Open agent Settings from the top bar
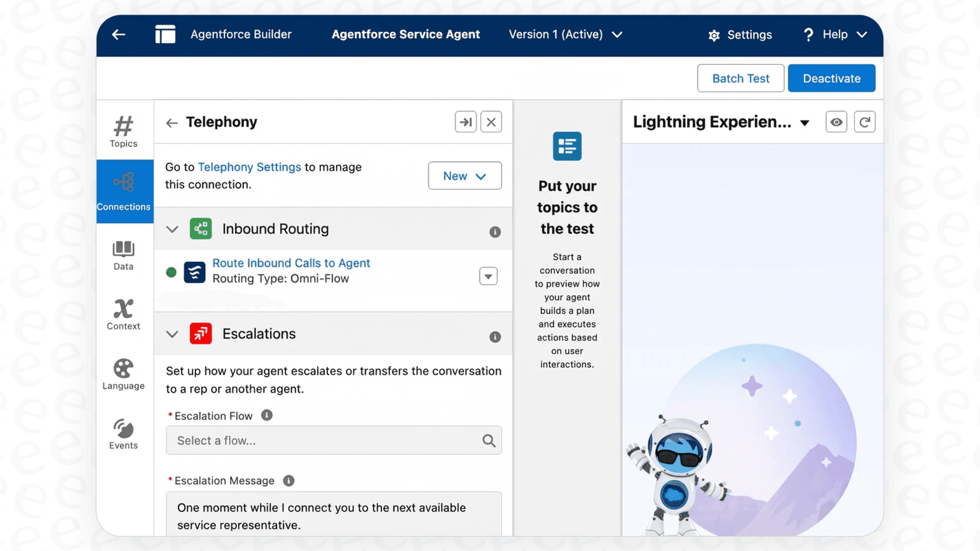Viewport: 980px width, 551px height. 740,35
